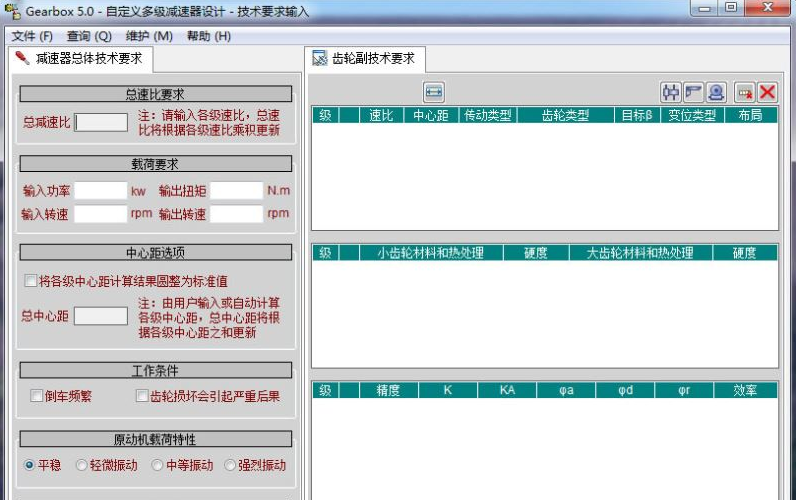The width and height of the screenshot is (796, 500).
Task: Click the horizontal double-arrow icon above the gear table
Action: (x=433, y=92)
